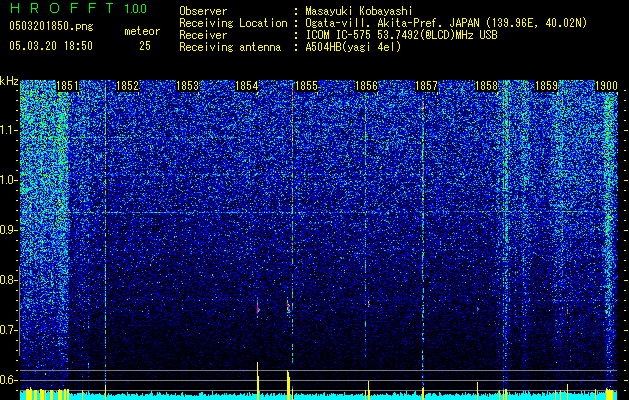
Task: Click the HROFFT 1.0.0 title text
Action: point(78,8)
